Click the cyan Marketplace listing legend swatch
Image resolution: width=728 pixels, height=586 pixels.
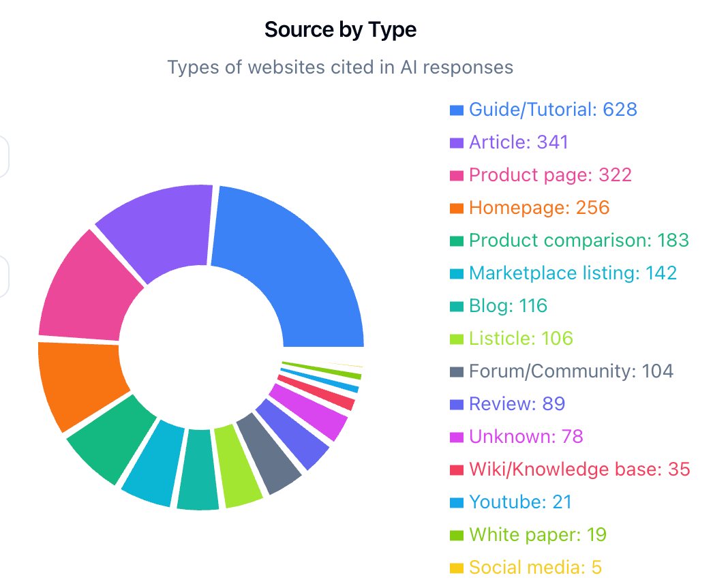pos(456,273)
